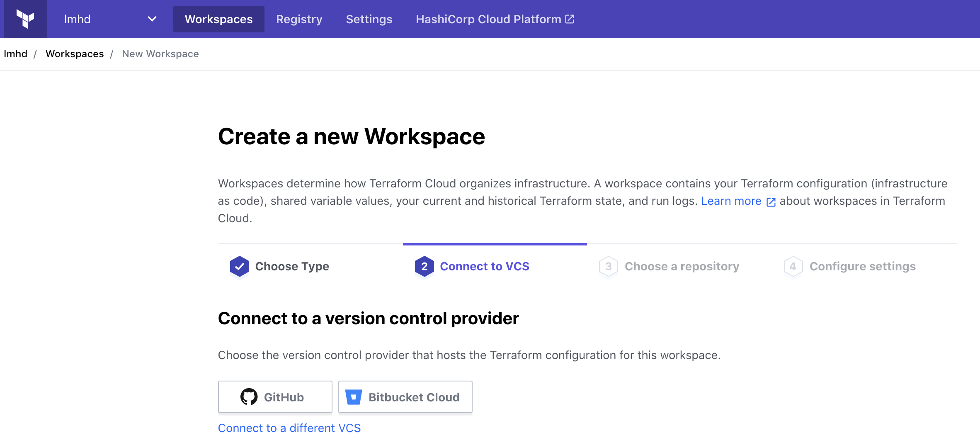Navigate to Workspaces via the breadcrumb

[75, 53]
